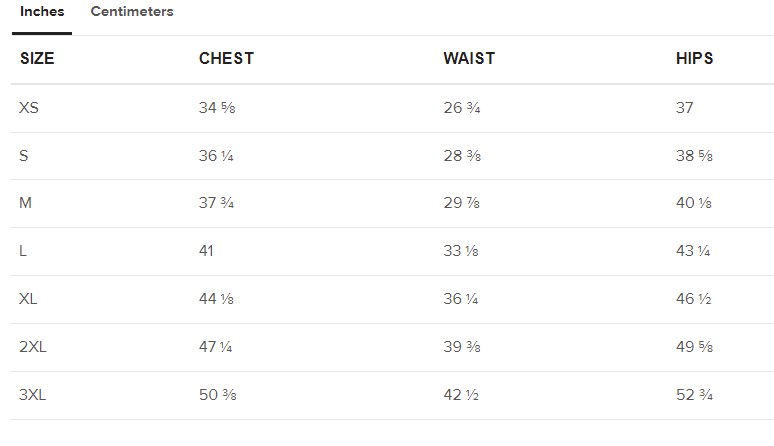The image size is (774, 446).
Task: Switch to the Centimeters tab
Action: click(x=131, y=12)
